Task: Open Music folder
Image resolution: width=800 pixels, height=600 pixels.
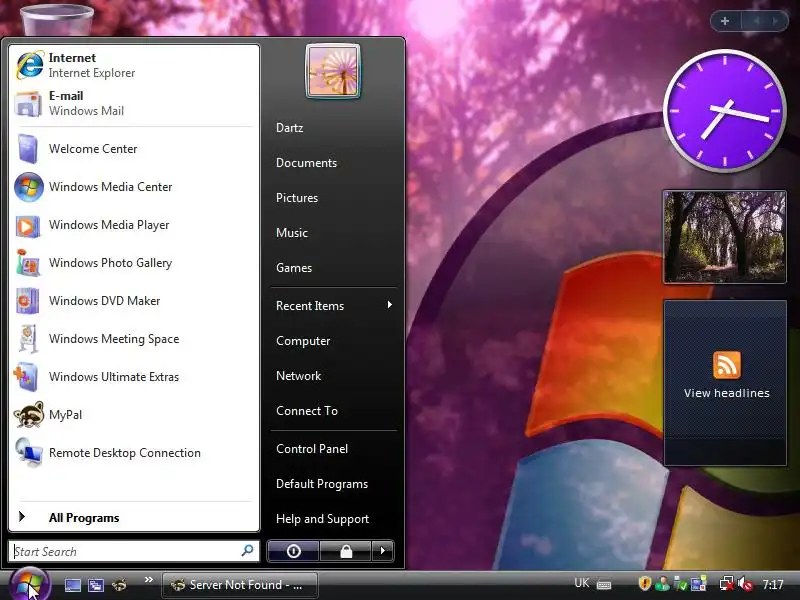Action: [333, 233]
